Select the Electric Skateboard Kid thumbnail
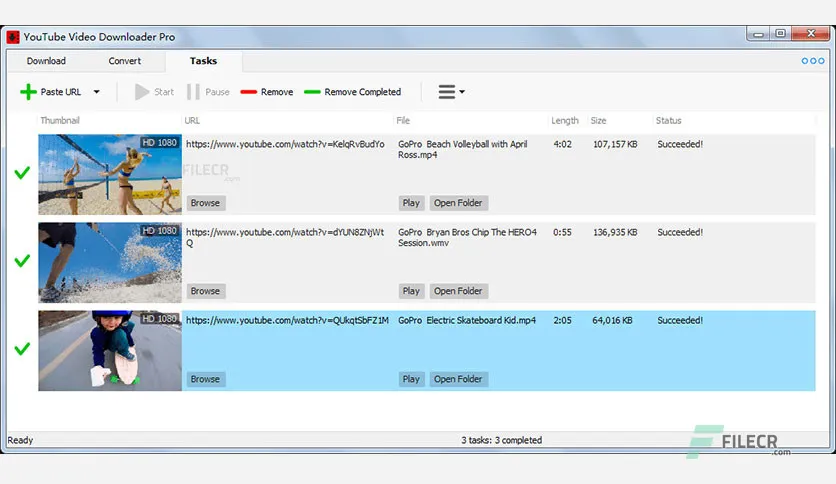The image size is (836, 484). click(x=110, y=351)
